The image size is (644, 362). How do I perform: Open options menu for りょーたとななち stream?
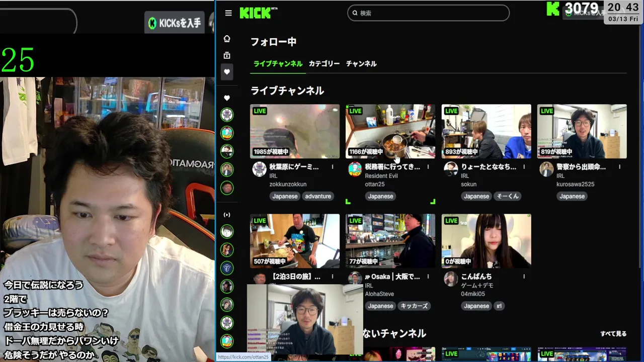pyautogui.click(x=524, y=167)
